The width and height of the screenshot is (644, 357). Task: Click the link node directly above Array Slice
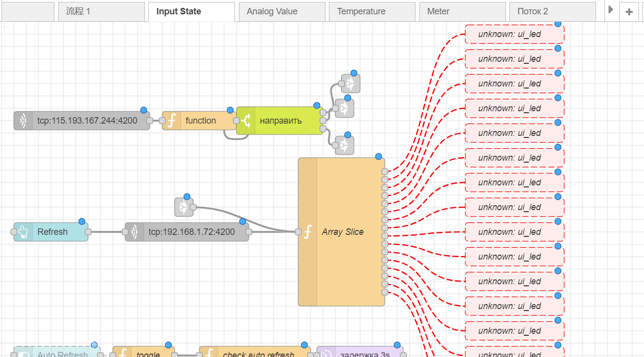coord(344,145)
